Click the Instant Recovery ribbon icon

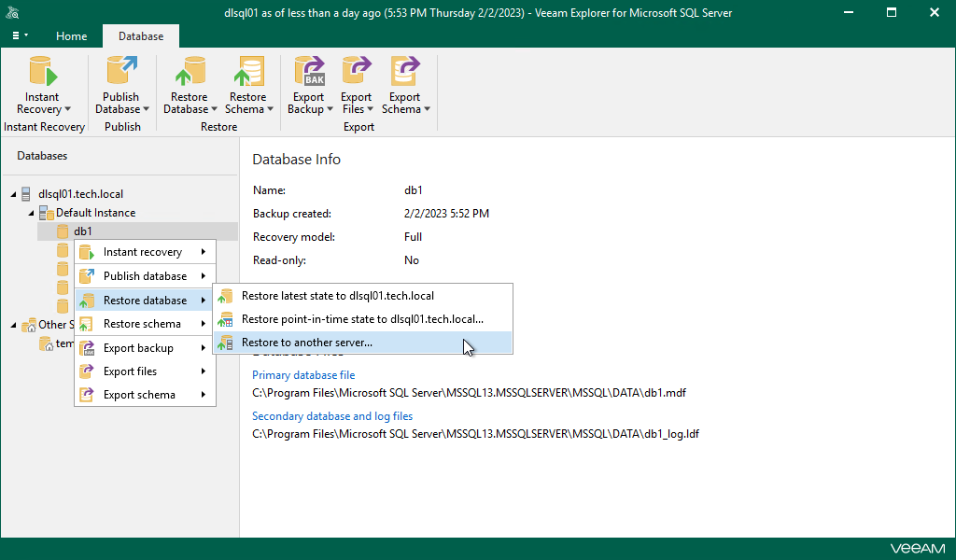point(43,71)
